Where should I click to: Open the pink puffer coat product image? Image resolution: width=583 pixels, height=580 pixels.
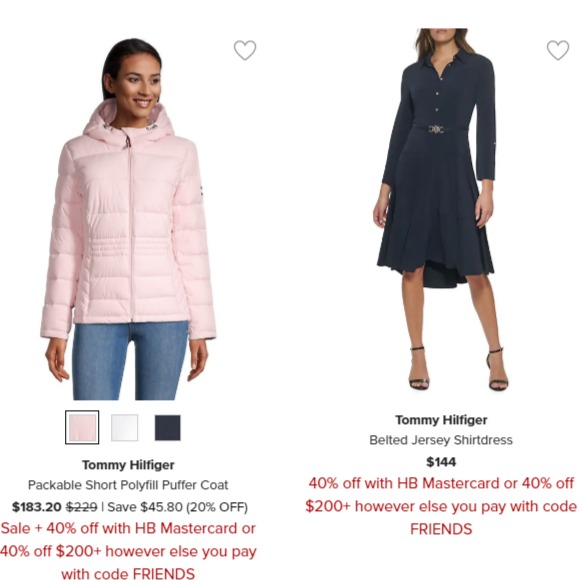coord(128,219)
